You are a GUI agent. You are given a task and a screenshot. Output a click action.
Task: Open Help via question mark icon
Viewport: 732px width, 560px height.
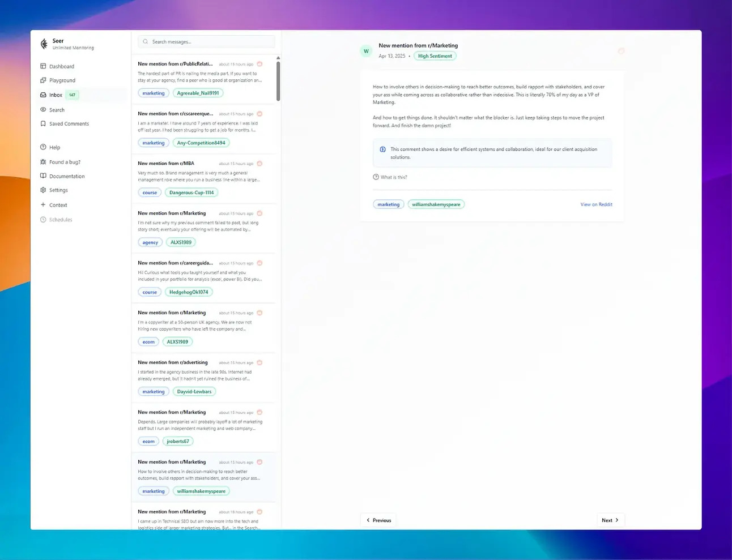[43, 147]
